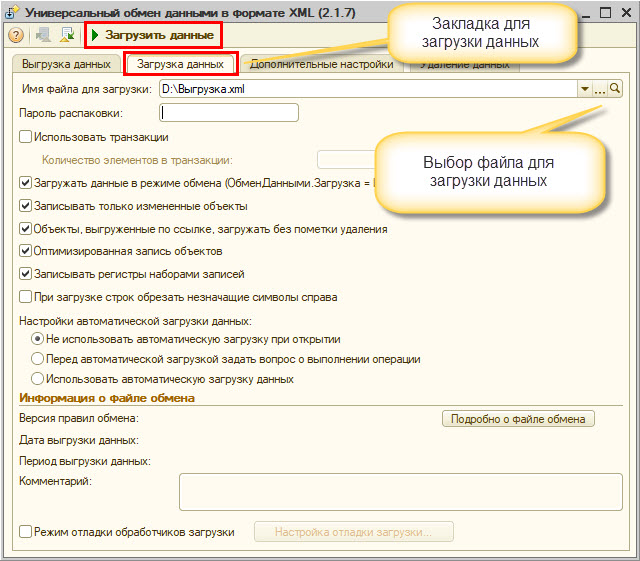The image size is (640, 561).
Task: Uncheck Записывать регистры наборами записей
Action: pos(25,273)
